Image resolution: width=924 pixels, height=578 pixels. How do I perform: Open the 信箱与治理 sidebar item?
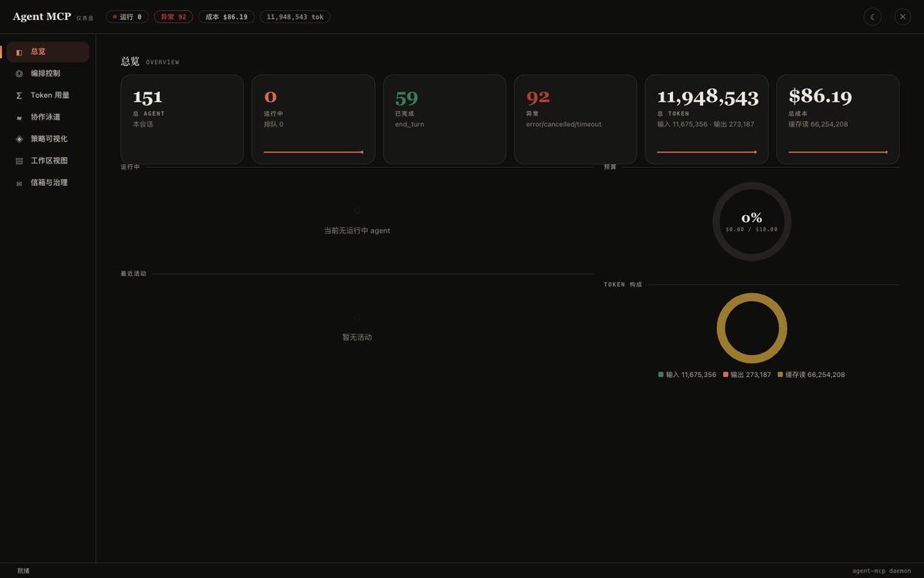coord(48,183)
